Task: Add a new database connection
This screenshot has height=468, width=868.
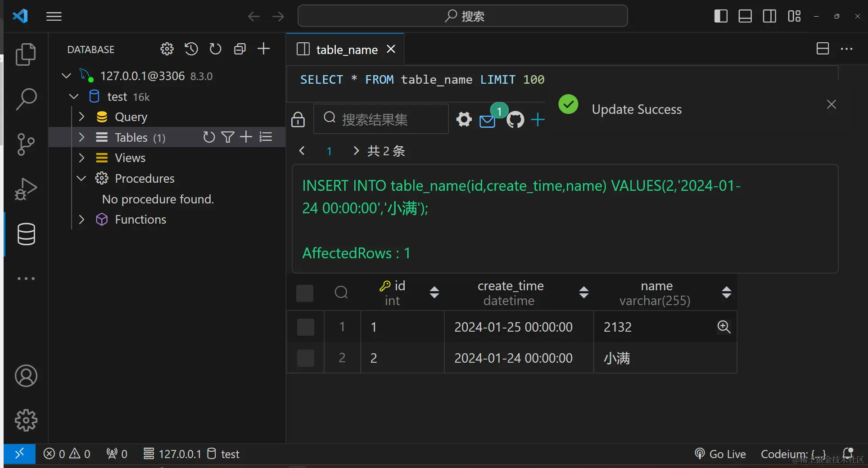Action: [264, 49]
